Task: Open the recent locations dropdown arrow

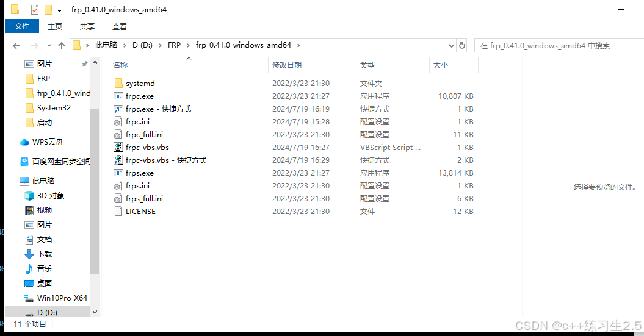Action: (x=49, y=46)
